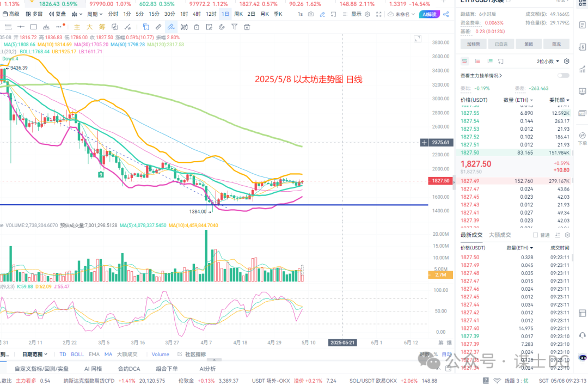The height and width of the screenshot is (385, 588).
Task: Select rectangle drawing tool
Action: (x=33, y=27)
